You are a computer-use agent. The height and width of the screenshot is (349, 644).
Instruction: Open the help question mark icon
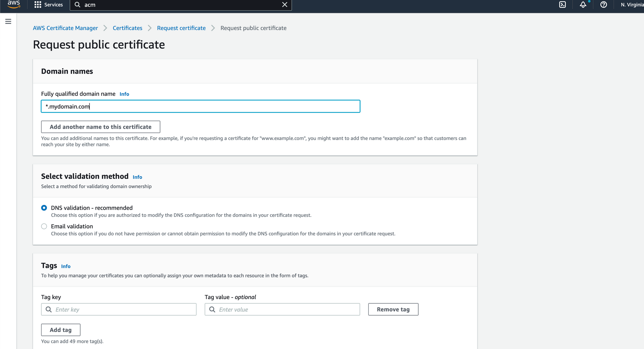(604, 5)
